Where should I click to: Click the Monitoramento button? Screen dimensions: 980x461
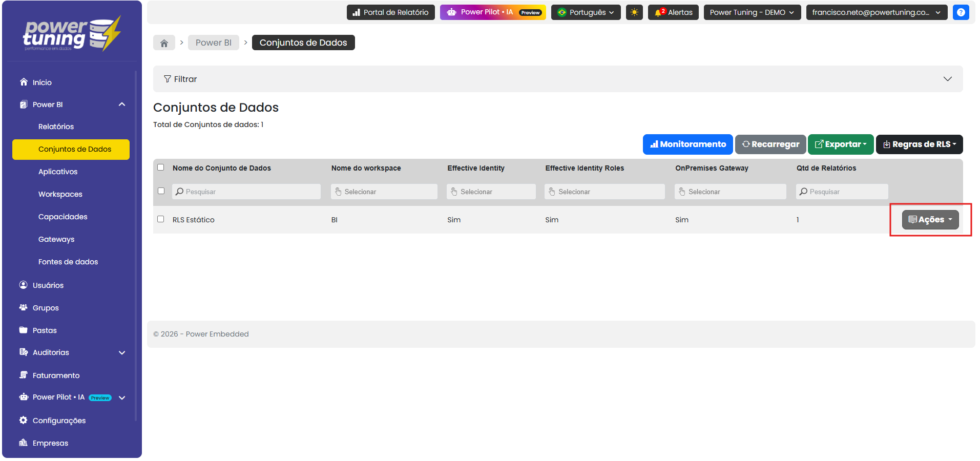pyautogui.click(x=687, y=144)
